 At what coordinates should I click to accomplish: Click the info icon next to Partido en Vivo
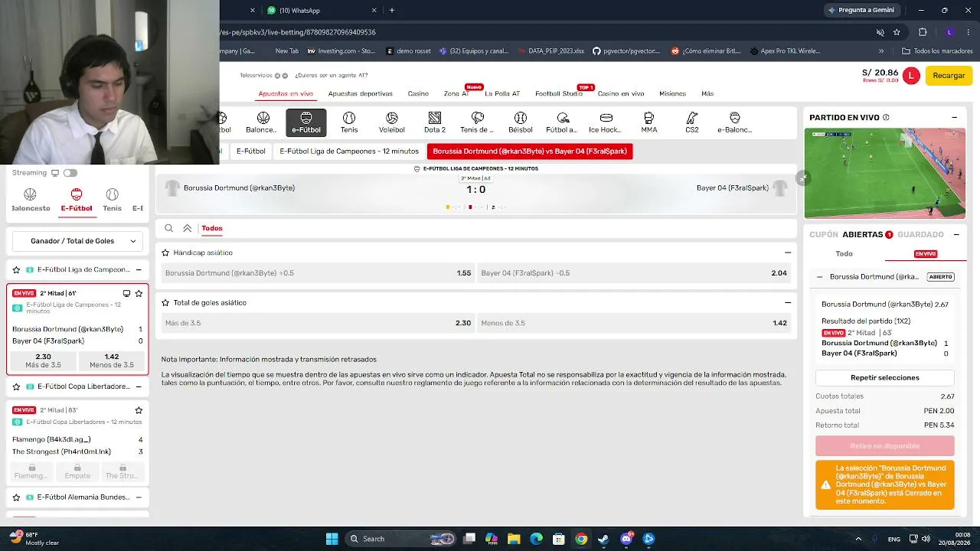click(886, 118)
